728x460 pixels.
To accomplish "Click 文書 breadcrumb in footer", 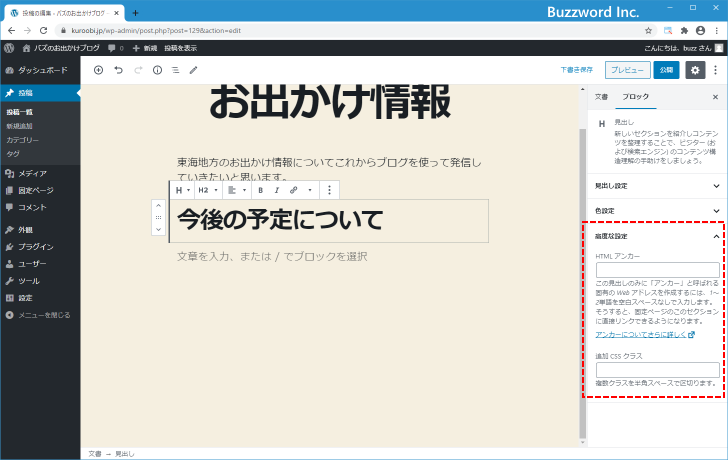I will pos(95,454).
